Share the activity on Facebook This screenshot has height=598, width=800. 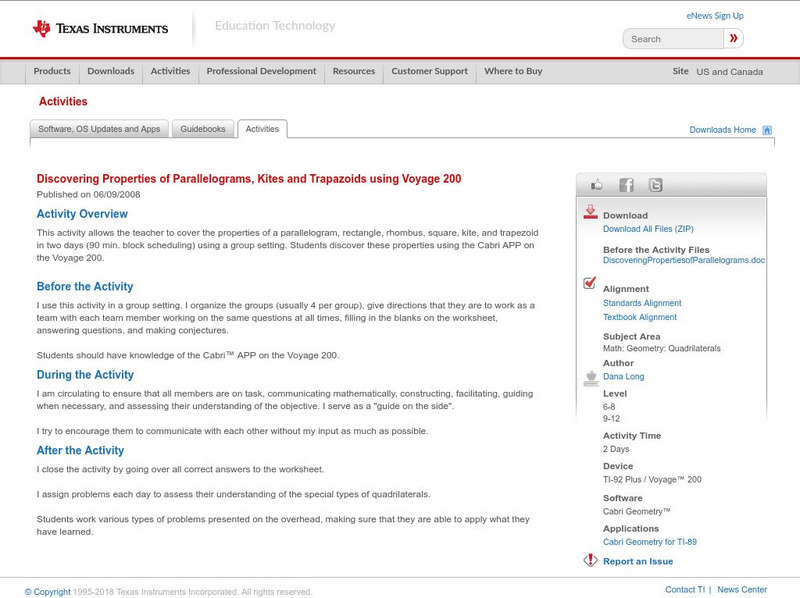pos(626,185)
